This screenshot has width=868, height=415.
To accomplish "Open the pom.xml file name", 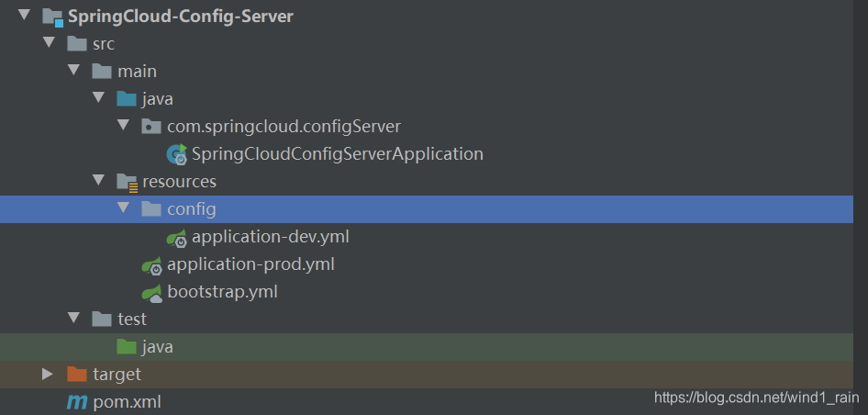I will (x=128, y=402).
